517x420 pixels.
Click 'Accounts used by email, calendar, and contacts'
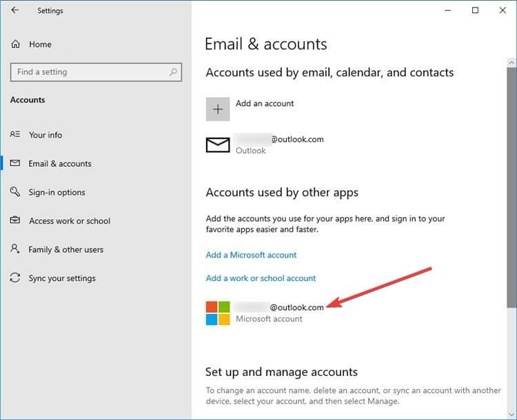(x=330, y=72)
